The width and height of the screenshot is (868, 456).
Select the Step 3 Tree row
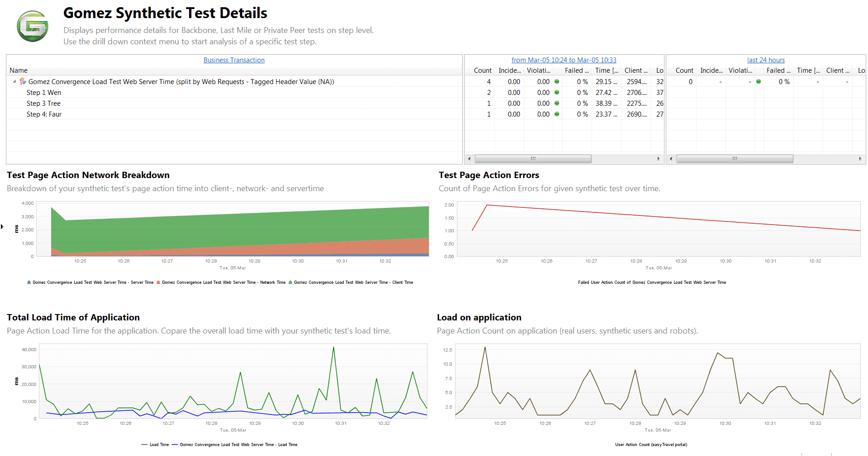coord(234,103)
